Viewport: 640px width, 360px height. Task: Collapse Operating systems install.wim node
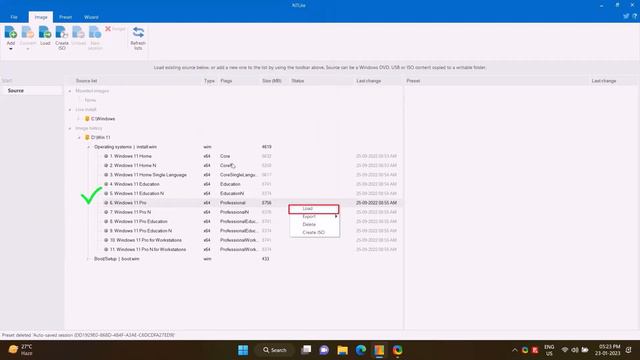pyautogui.click(x=89, y=147)
